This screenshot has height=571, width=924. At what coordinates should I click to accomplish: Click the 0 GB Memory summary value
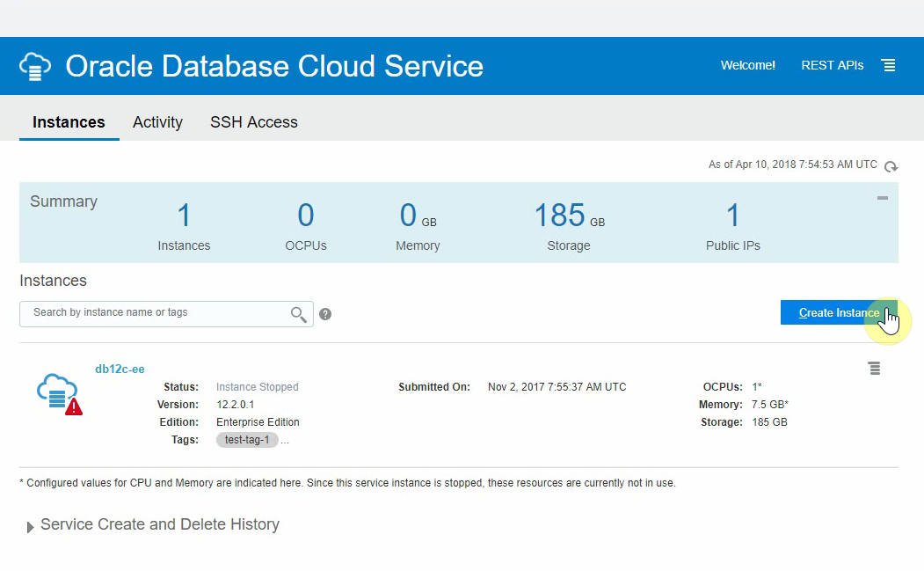pos(418,216)
